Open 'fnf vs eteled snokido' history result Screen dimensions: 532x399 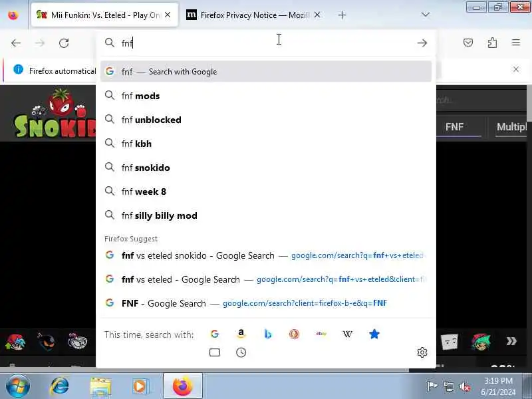[x=266, y=255]
